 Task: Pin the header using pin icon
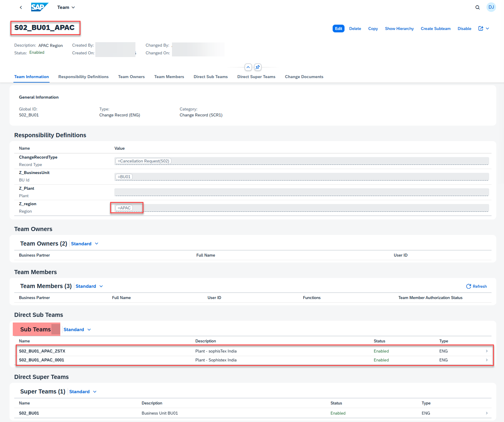pos(257,67)
